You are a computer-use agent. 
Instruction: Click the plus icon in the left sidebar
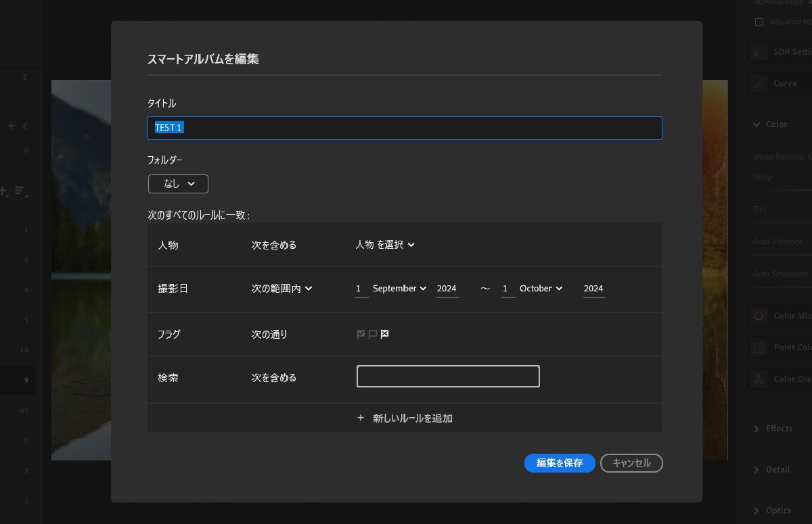point(10,125)
